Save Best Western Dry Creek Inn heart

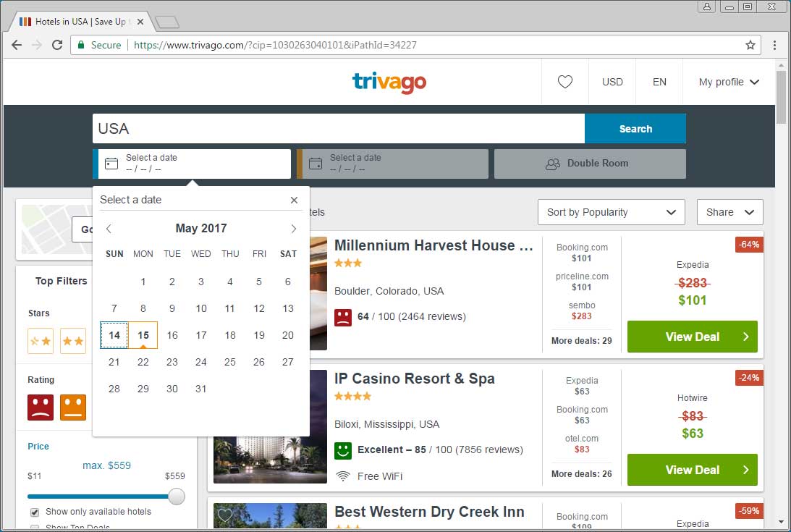point(225,515)
